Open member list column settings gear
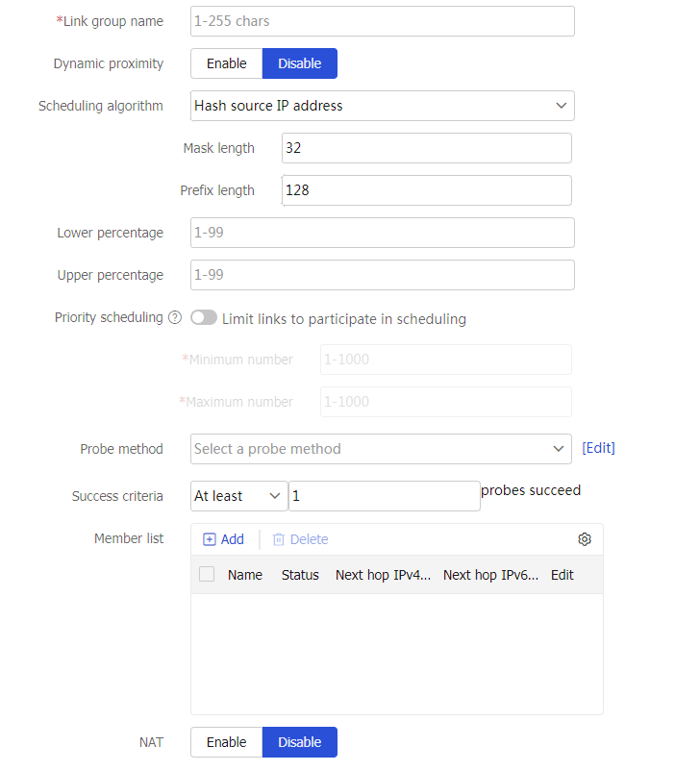The height and width of the screenshot is (771, 700). pos(584,539)
